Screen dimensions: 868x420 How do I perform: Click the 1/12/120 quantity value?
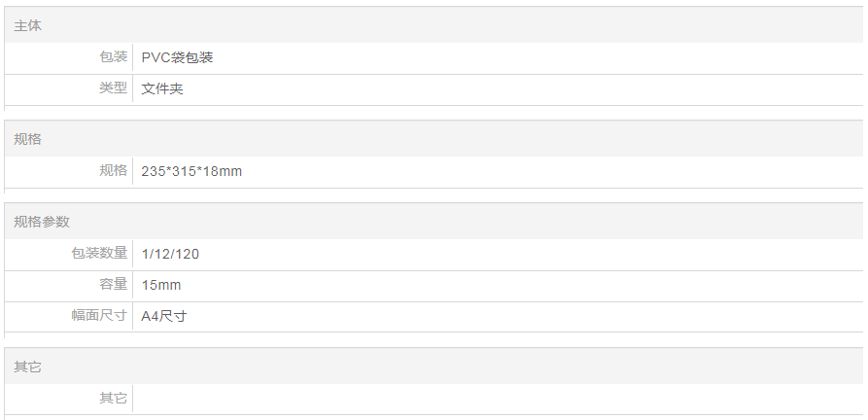pyautogui.click(x=170, y=254)
